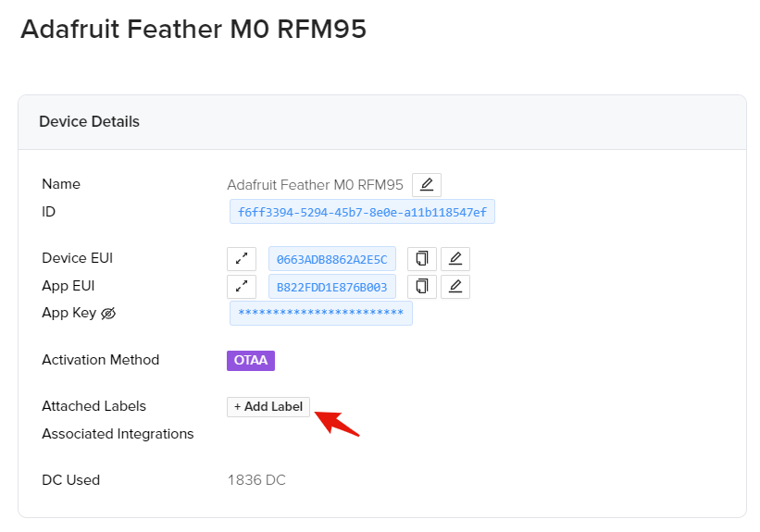
Task: Edit the Device EUI
Action: click(x=455, y=258)
